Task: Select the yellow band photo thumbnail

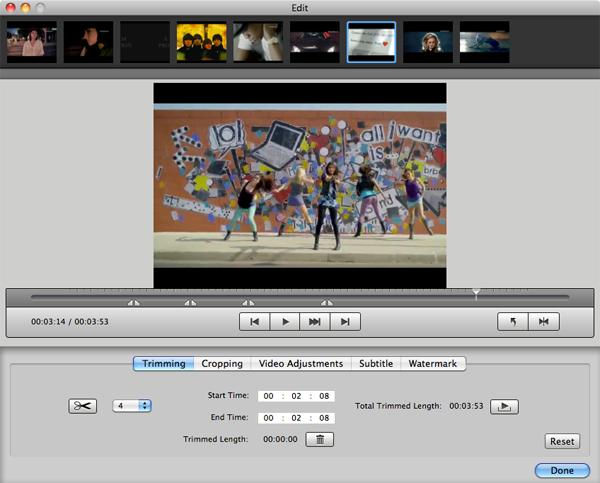Action: coord(202,42)
